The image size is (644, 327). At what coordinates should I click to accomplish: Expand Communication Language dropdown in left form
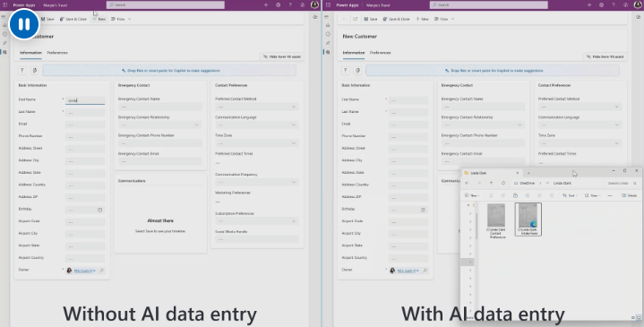tap(294, 125)
